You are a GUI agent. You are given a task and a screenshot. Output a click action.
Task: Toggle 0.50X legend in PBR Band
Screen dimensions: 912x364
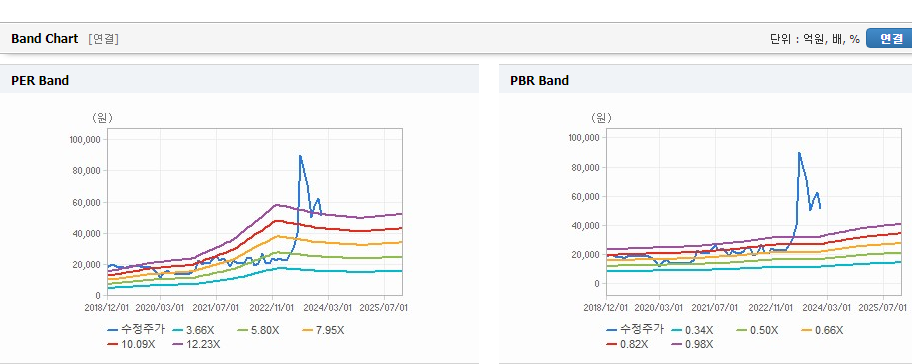[757, 330]
